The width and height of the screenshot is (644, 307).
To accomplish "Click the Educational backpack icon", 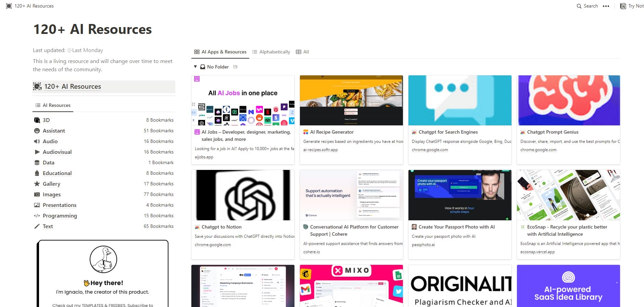I will [x=37, y=173].
